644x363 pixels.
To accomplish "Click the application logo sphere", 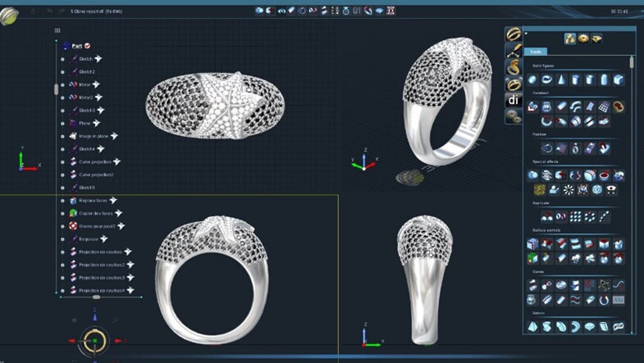I will tap(9, 16).
